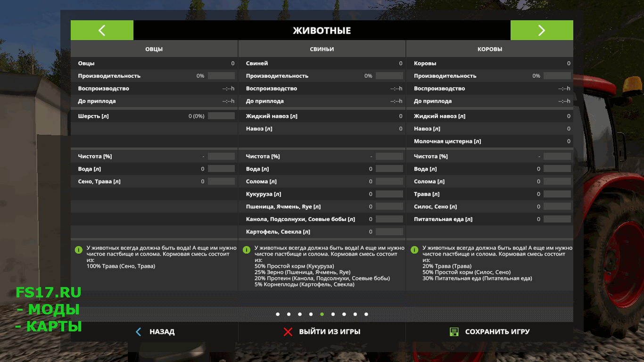Click the Шерсть [л] label
The image size is (644, 362).
[93, 116]
